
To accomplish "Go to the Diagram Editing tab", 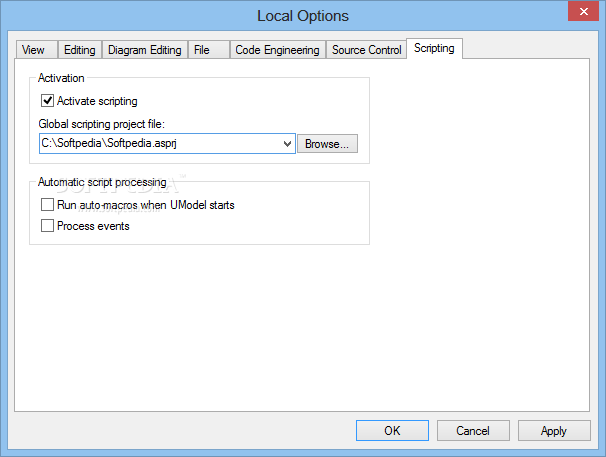I will click(144, 50).
